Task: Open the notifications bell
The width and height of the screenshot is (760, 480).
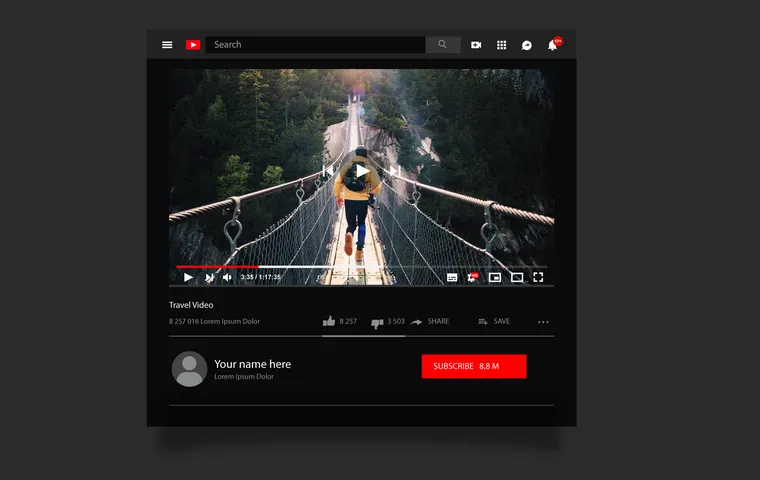Action: (552, 45)
